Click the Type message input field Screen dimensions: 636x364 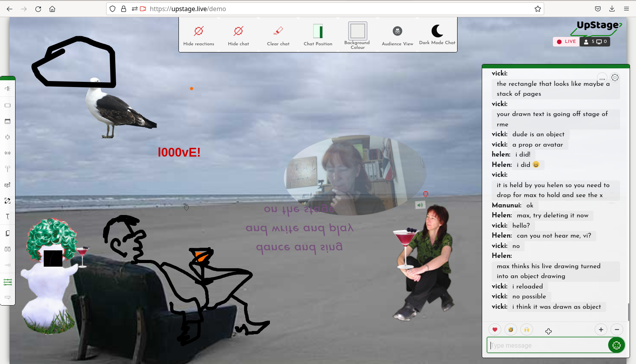coord(547,345)
